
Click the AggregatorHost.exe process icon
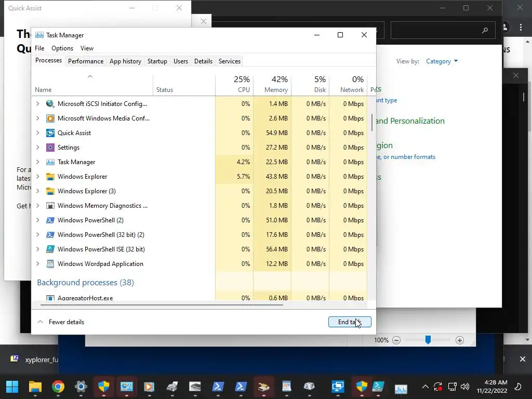[50, 298]
